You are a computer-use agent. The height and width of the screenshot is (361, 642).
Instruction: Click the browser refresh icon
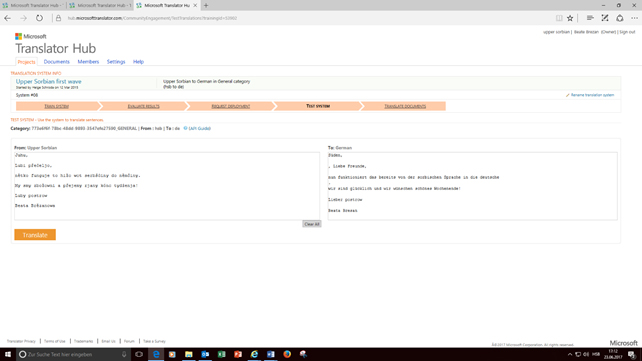pyautogui.click(x=39, y=18)
